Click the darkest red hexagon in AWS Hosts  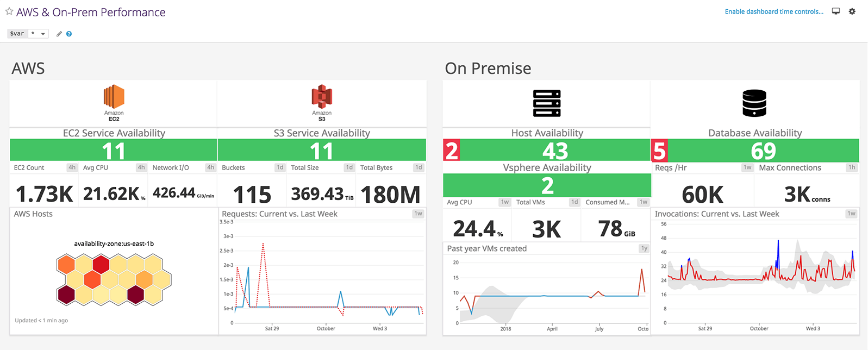coord(66,295)
